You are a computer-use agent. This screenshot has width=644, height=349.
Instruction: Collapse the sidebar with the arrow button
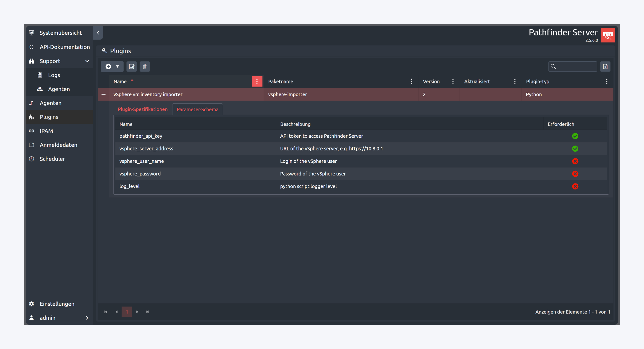pos(98,33)
